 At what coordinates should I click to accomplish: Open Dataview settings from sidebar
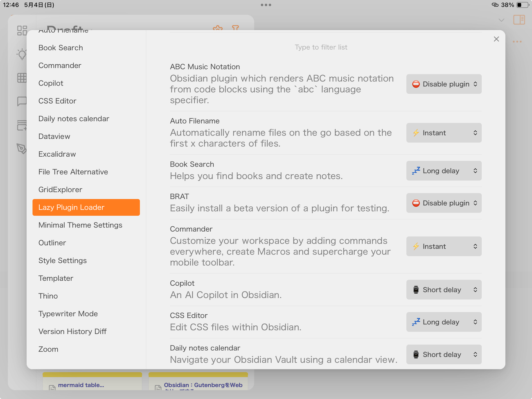pos(54,136)
